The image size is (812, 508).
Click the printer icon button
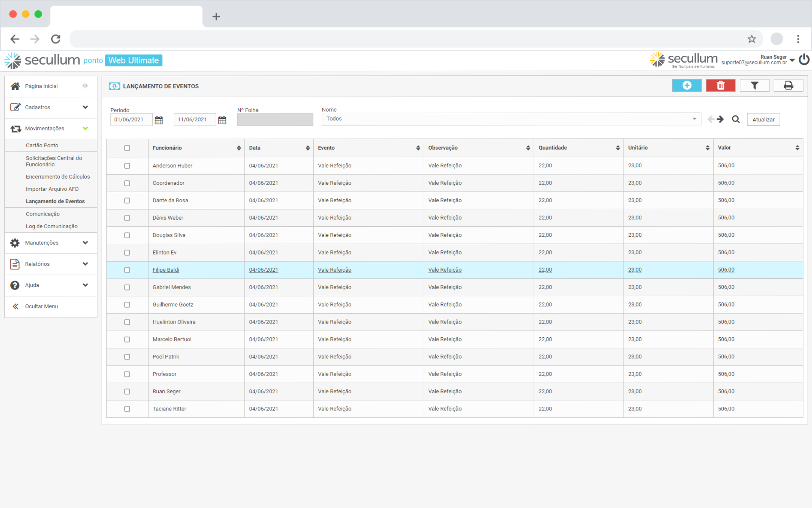point(788,86)
